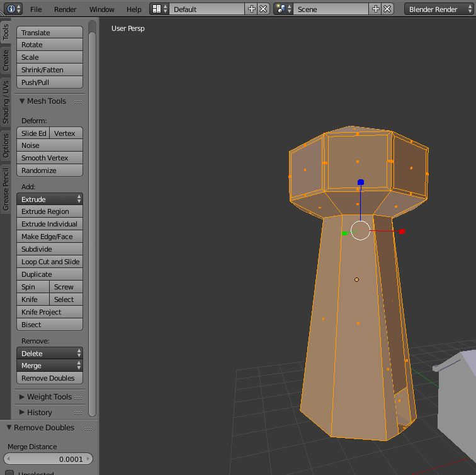
Task: Toggle the Unselected checkbox
Action: [10, 472]
